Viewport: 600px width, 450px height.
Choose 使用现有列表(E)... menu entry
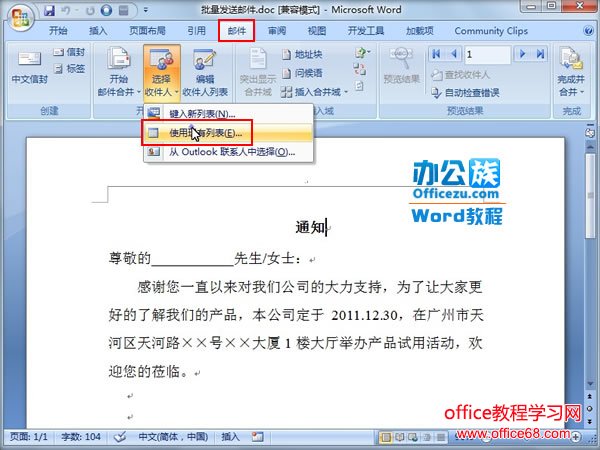[228, 133]
